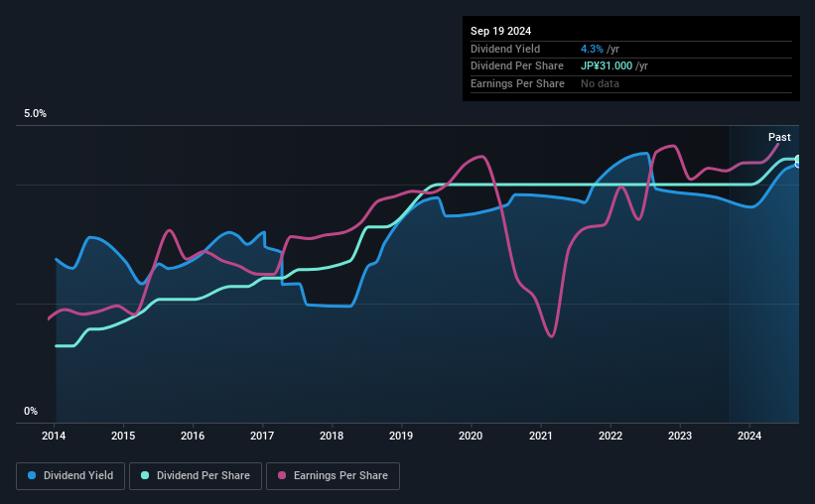
Task: Click the 2016 x-axis label
Action: tap(193, 436)
